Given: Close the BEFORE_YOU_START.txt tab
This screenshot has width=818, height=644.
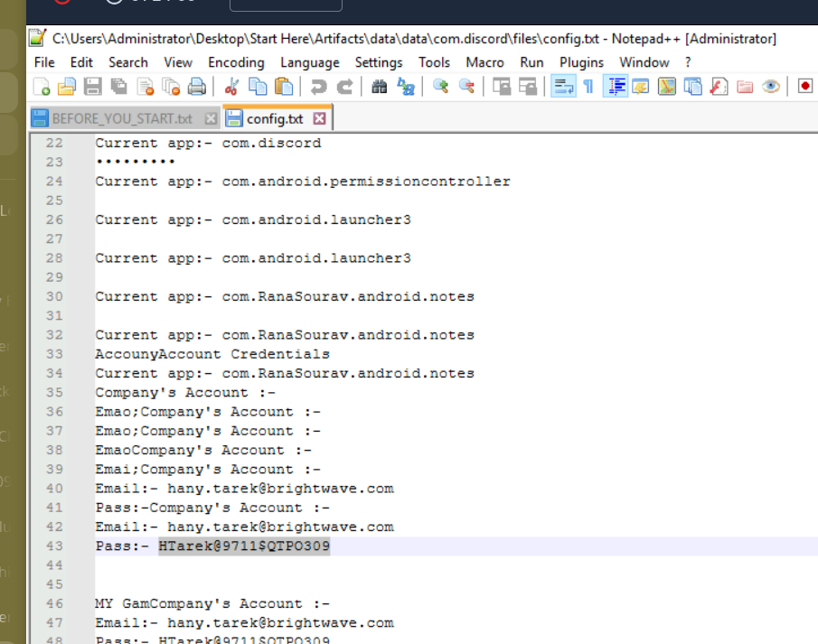Looking at the screenshot, I should pyautogui.click(x=211, y=118).
